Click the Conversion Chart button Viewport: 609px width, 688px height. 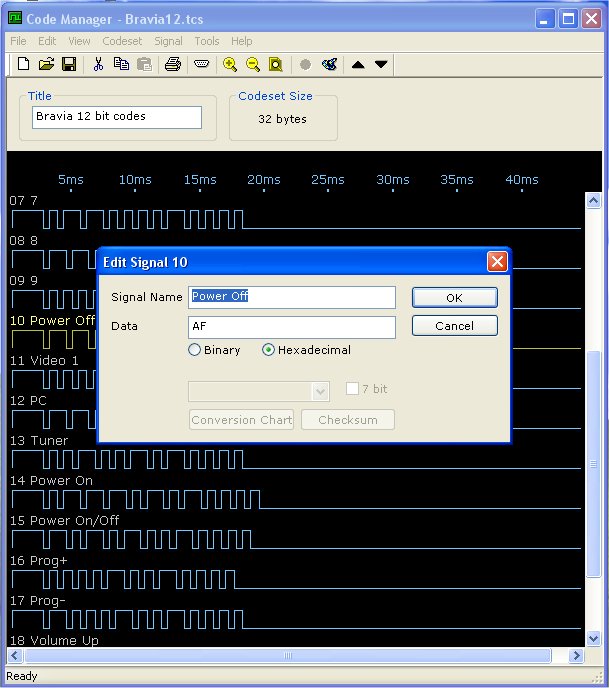tap(241, 420)
